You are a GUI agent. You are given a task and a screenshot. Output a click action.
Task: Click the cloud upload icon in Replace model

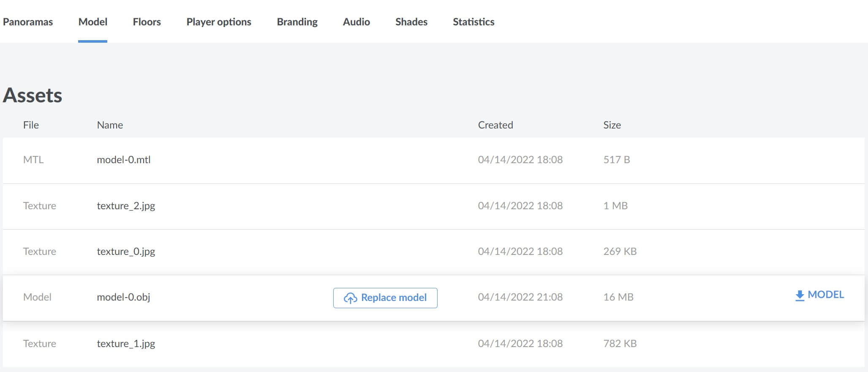pos(350,298)
